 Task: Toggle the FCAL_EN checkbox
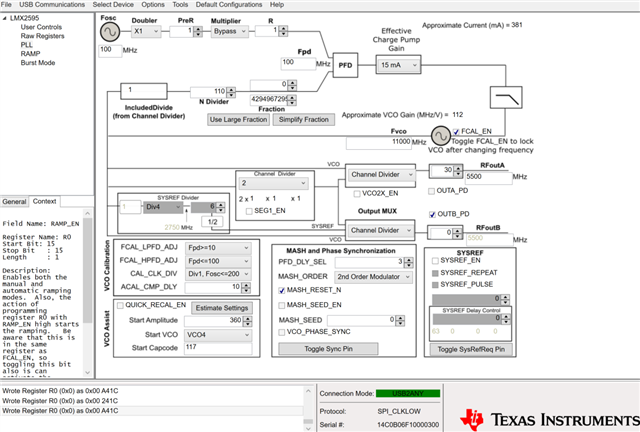point(456,131)
